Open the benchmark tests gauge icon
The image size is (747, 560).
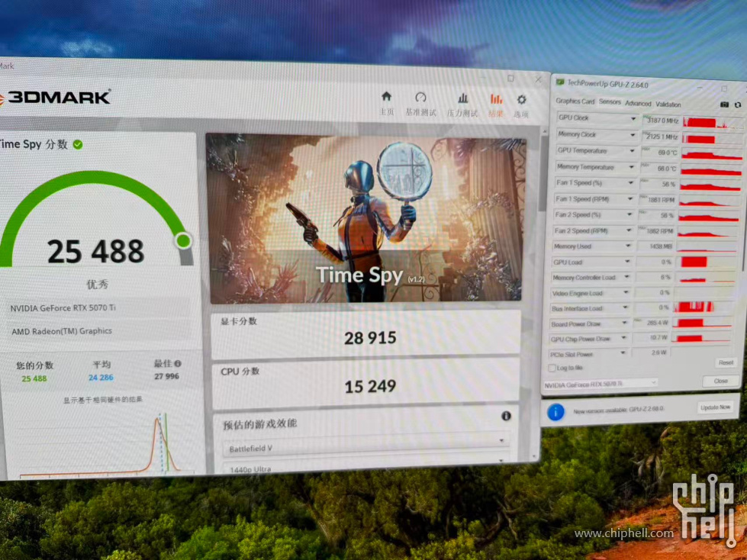click(420, 98)
